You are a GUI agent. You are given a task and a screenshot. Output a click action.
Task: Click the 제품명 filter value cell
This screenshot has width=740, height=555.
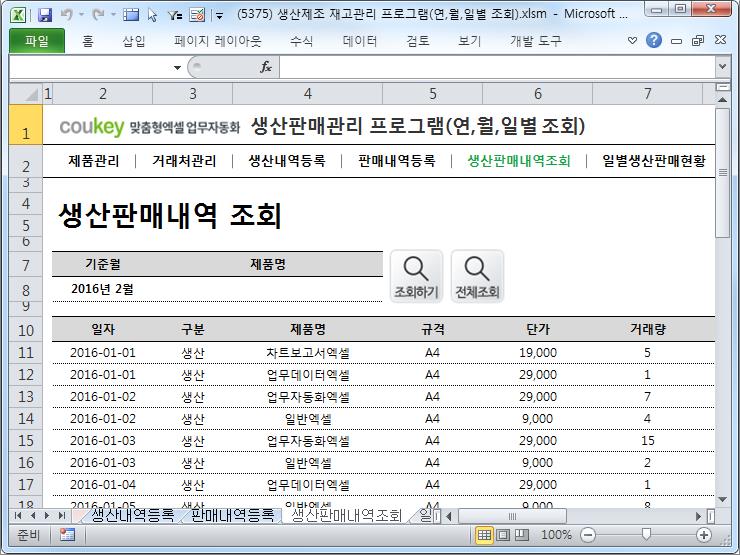click(x=268, y=289)
